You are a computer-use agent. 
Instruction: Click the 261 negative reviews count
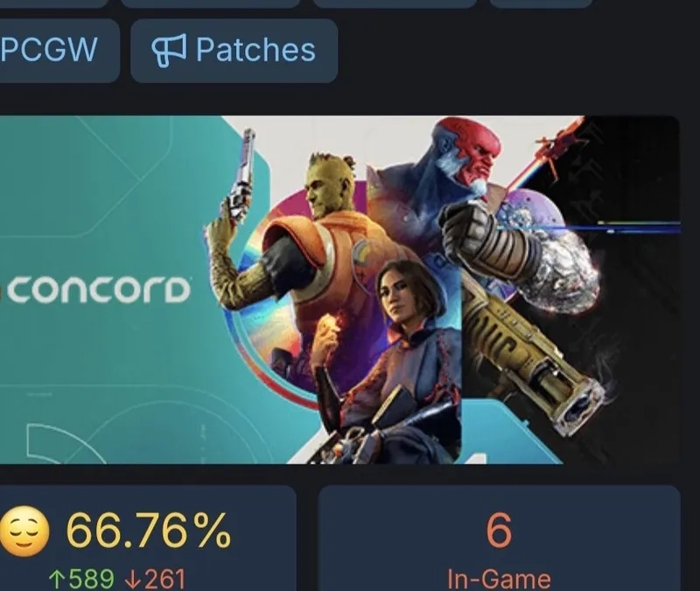(x=164, y=580)
